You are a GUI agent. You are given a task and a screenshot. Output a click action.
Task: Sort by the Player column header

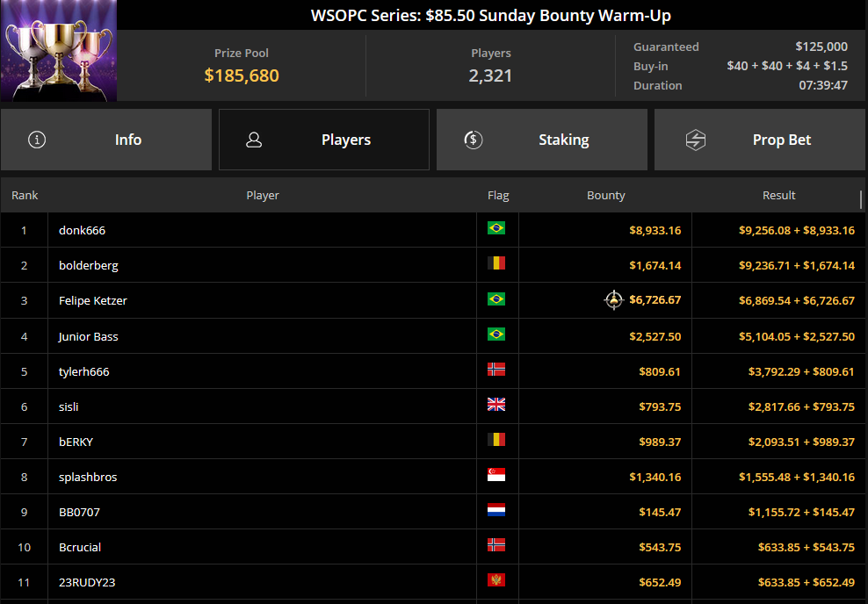pyautogui.click(x=263, y=195)
